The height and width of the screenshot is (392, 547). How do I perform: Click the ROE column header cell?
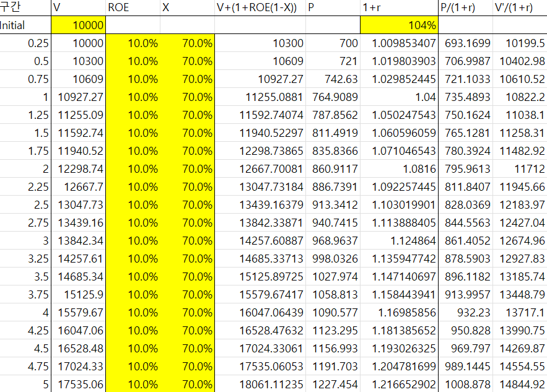tap(133, 7)
